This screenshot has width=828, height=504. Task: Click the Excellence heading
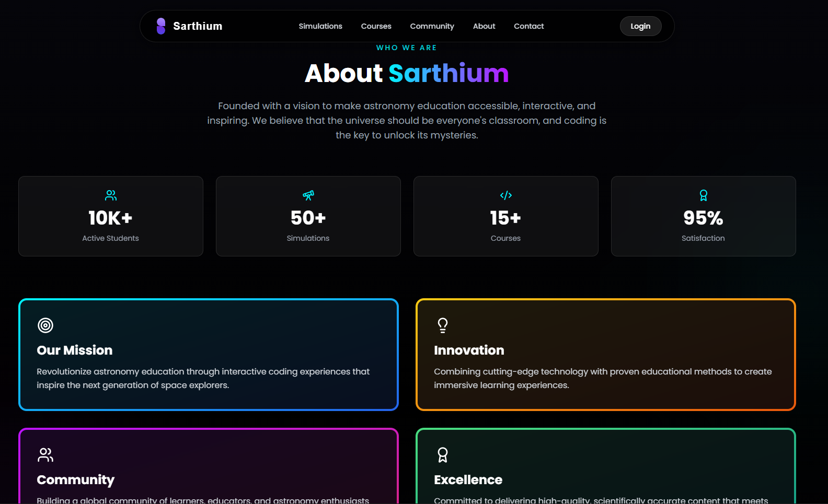click(468, 480)
